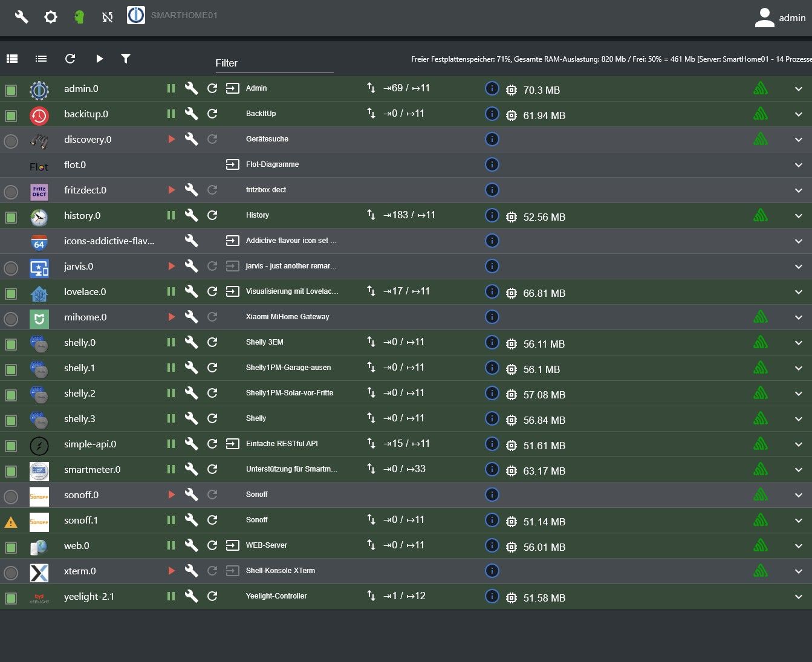The image size is (812, 662).
Task: Restart the history.0 instance
Action: click(x=212, y=215)
